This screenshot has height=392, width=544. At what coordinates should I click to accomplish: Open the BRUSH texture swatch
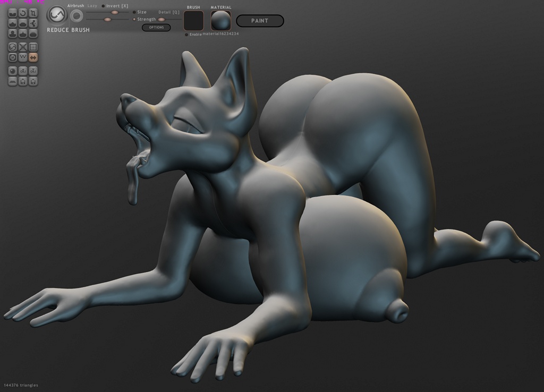[193, 21]
